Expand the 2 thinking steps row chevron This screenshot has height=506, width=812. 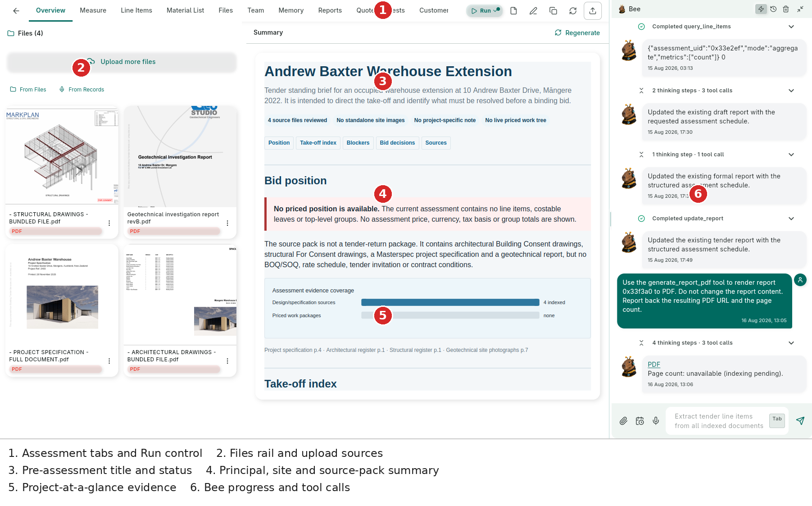click(x=791, y=91)
